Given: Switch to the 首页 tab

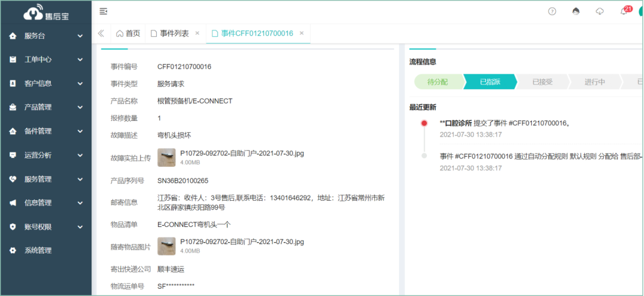Looking at the screenshot, I should pos(128,33).
